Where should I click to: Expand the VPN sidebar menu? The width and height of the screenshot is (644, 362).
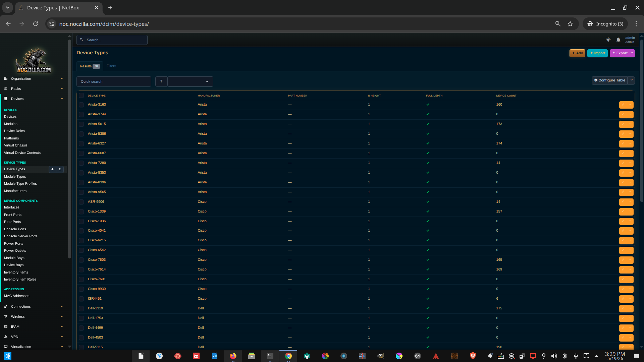[x=34, y=337]
